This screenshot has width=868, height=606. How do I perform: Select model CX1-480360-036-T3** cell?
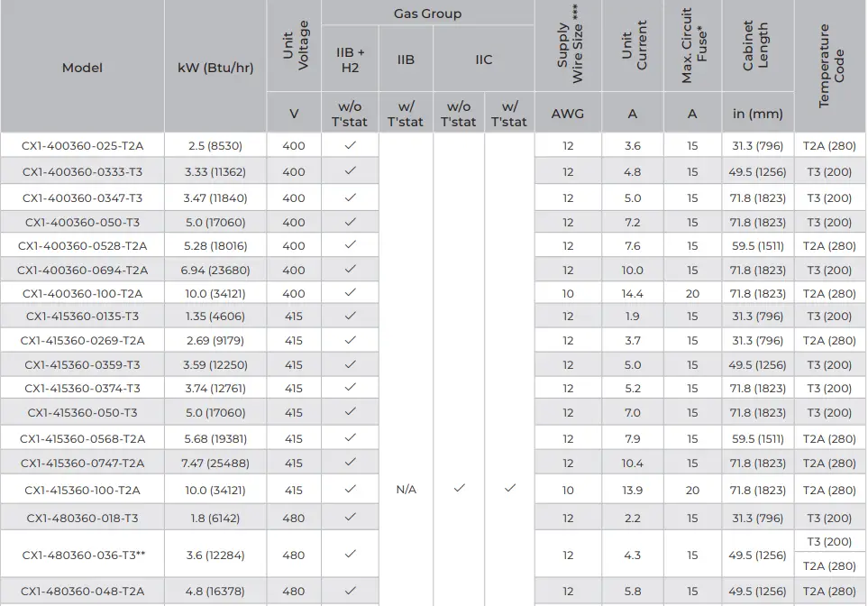(82, 555)
